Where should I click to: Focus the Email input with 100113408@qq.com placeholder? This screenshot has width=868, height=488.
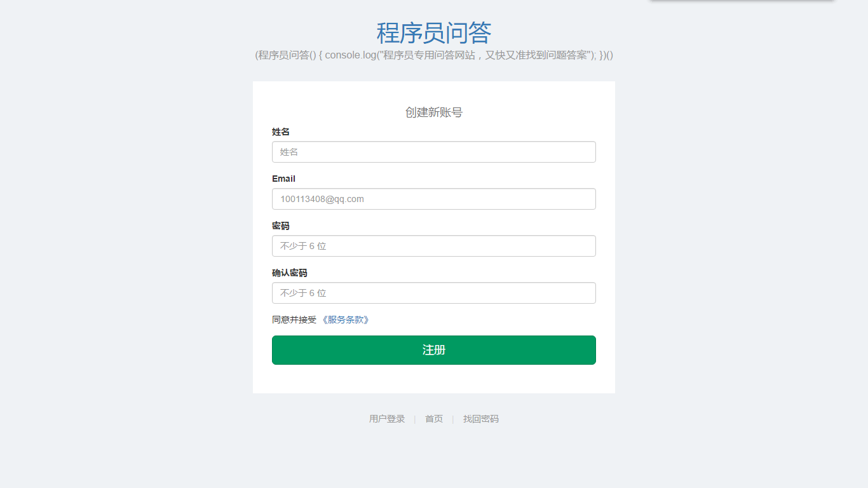(434, 199)
